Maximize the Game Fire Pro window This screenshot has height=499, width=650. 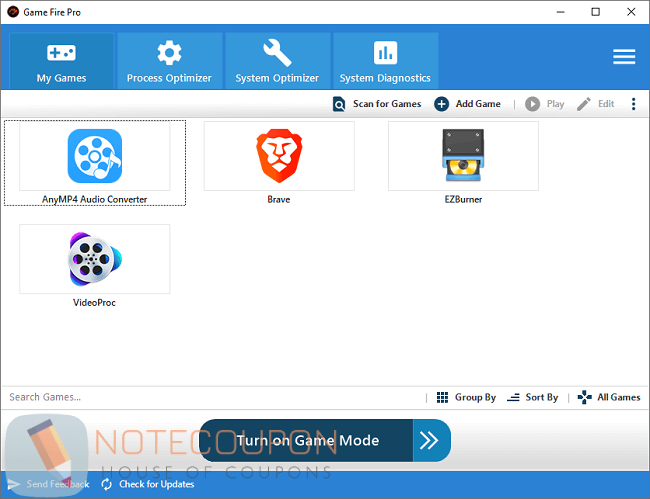[x=595, y=12]
